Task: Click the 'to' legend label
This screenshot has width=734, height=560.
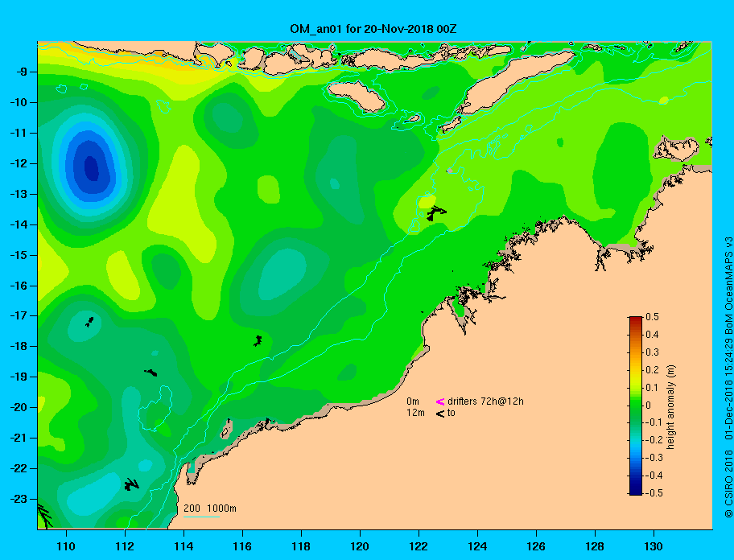Action: click(x=451, y=413)
